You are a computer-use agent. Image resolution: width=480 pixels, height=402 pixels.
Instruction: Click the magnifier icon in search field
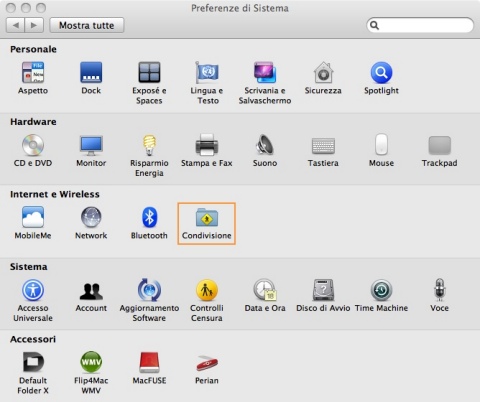[374, 25]
